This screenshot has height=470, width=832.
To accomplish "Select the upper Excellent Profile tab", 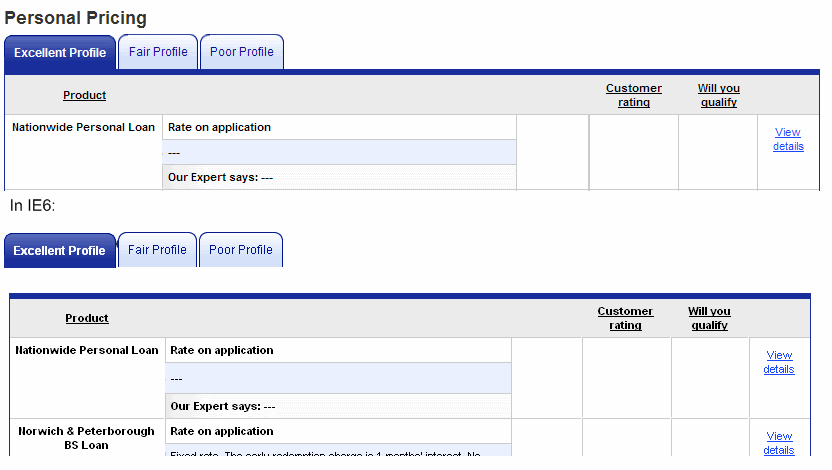I will (x=60, y=53).
